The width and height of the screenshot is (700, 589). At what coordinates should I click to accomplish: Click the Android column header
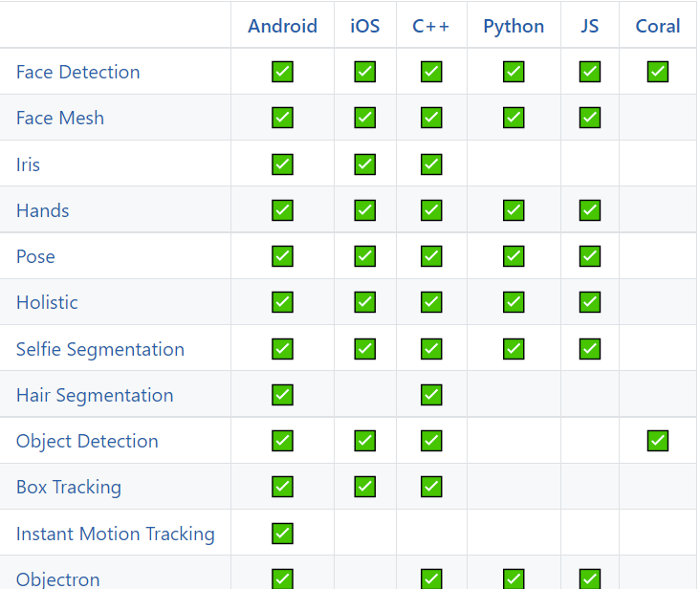[x=282, y=26]
